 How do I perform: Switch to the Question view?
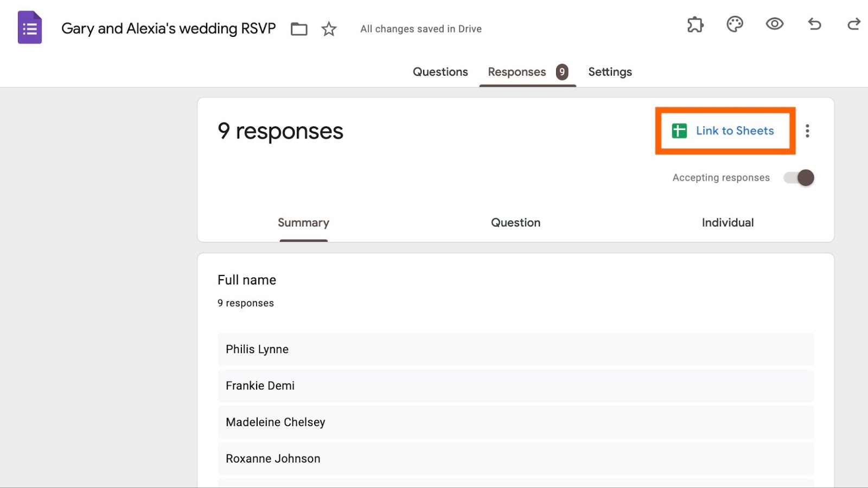click(515, 223)
